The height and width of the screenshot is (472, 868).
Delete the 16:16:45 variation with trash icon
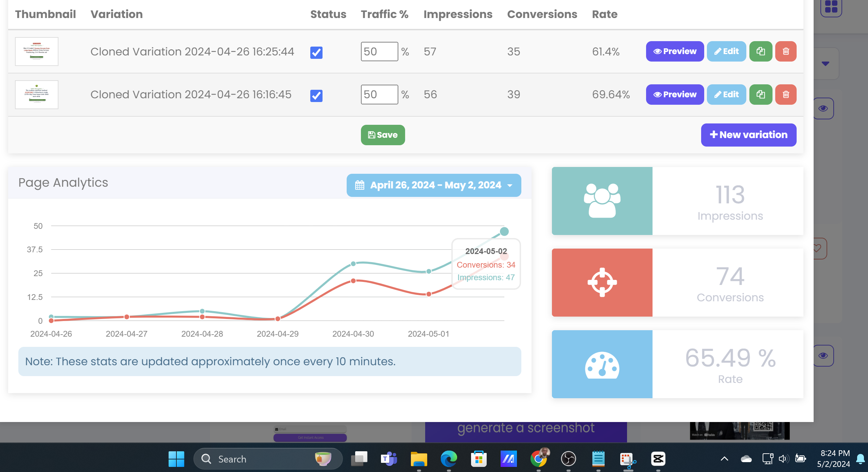786,95
